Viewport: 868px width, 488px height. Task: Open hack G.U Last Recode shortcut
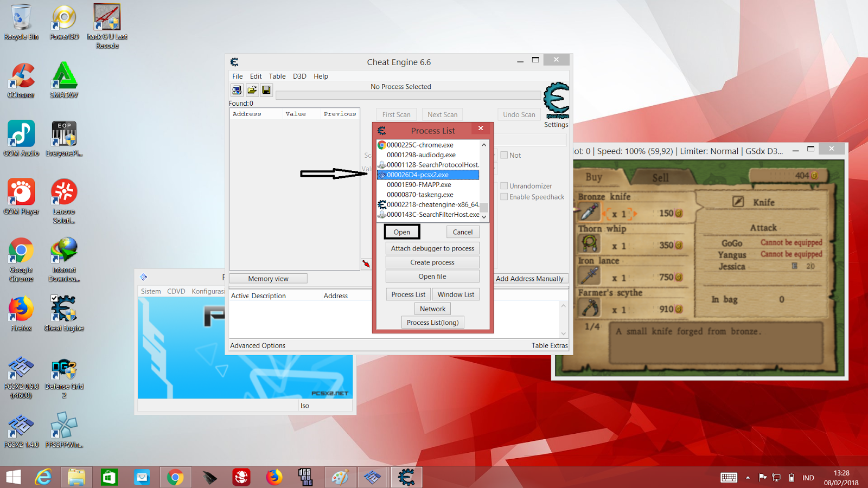click(107, 27)
